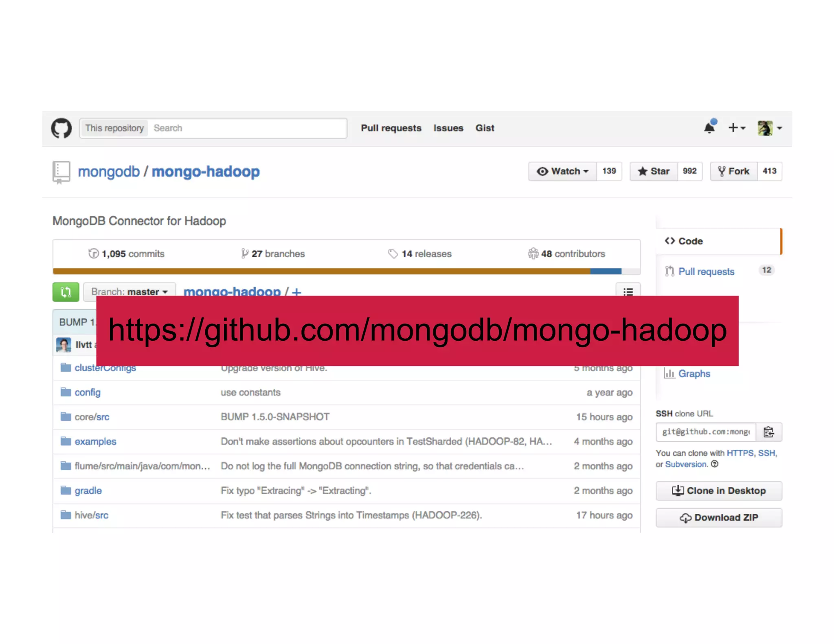Open the gradle folder

pos(88,491)
